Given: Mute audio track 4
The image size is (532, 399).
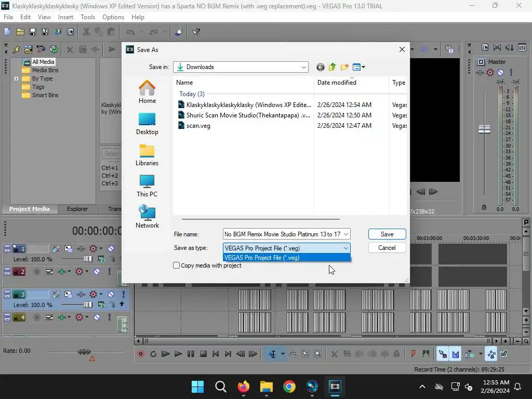Looking at the screenshot, I should point(97,317).
